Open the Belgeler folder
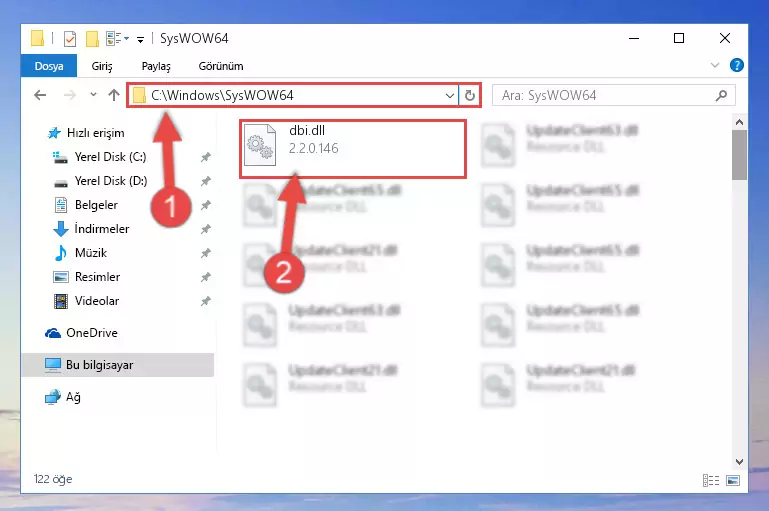Image resolution: width=769 pixels, height=511 pixels. click(86, 205)
